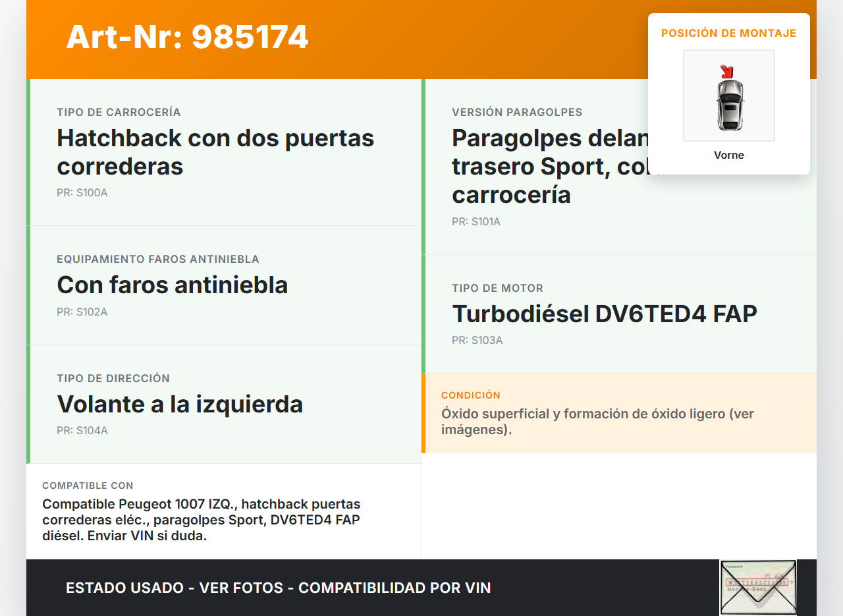The image size is (843, 616).
Task: Click the PR: S103A code
Action: click(x=477, y=341)
